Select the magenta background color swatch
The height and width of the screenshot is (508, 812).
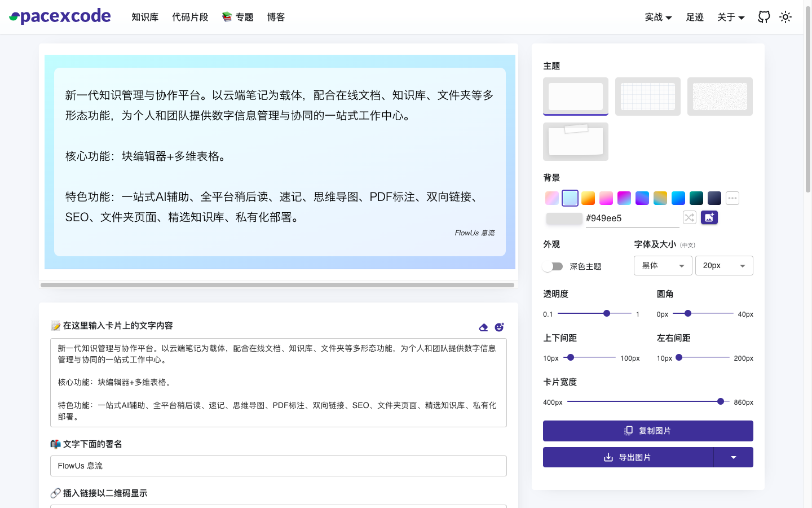tap(624, 198)
